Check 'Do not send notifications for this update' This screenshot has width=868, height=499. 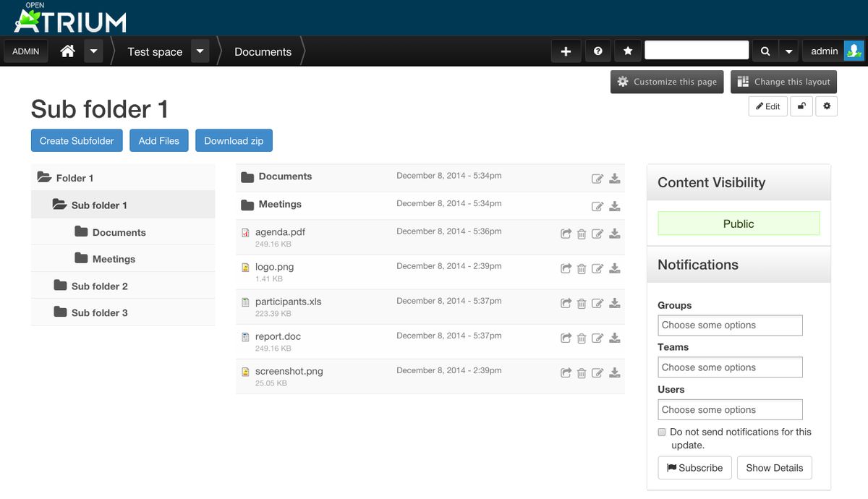(661, 432)
